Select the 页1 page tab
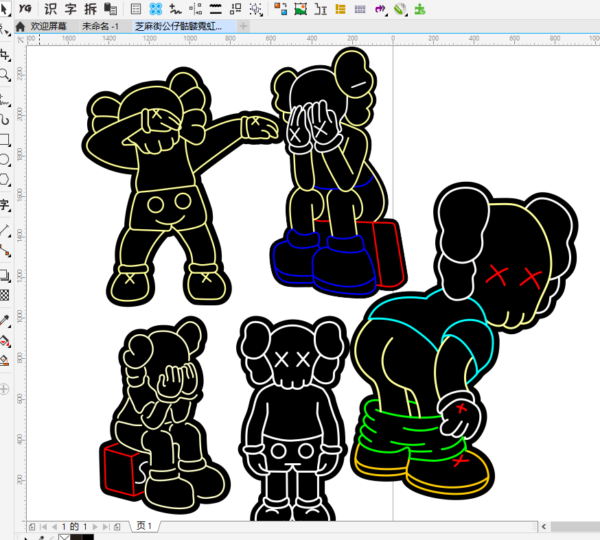Screen dimensions: 600x540 144,526
